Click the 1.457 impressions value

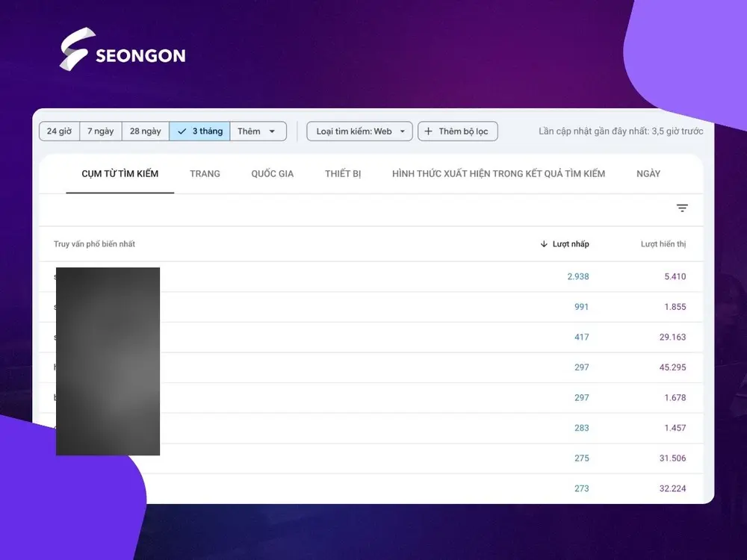(675, 428)
